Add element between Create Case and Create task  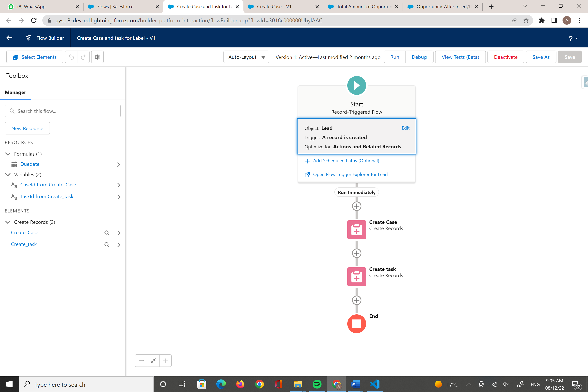[357, 253]
